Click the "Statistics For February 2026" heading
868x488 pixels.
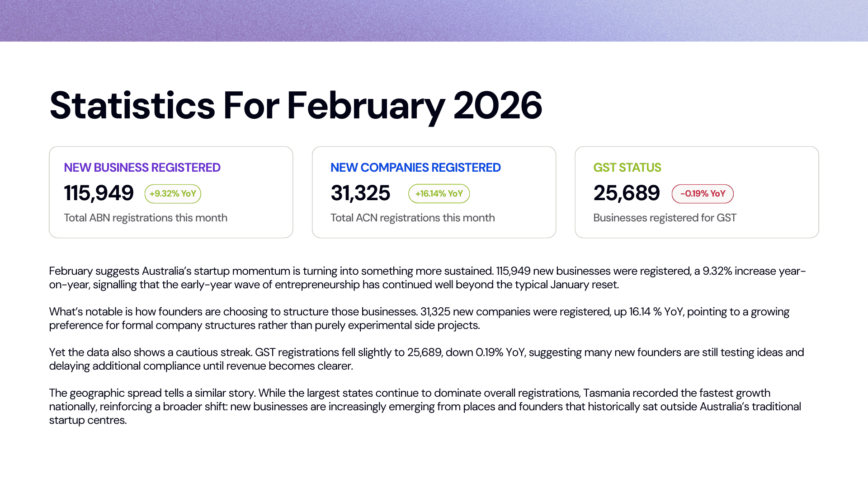(x=296, y=106)
